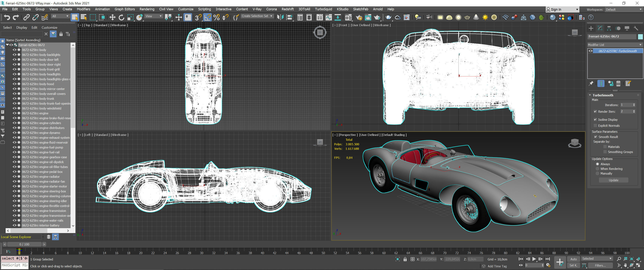Click the Mirror tool icon
The width and height of the screenshot is (644, 270).
click(x=280, y=17)
